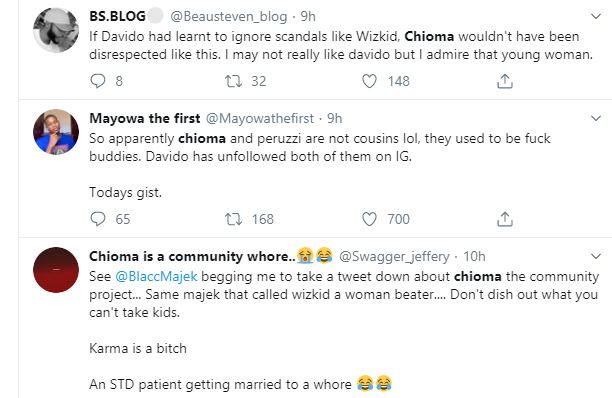Visit the @Mayowathefirst handle
This screenshot has width=612, height=398.
260,118
